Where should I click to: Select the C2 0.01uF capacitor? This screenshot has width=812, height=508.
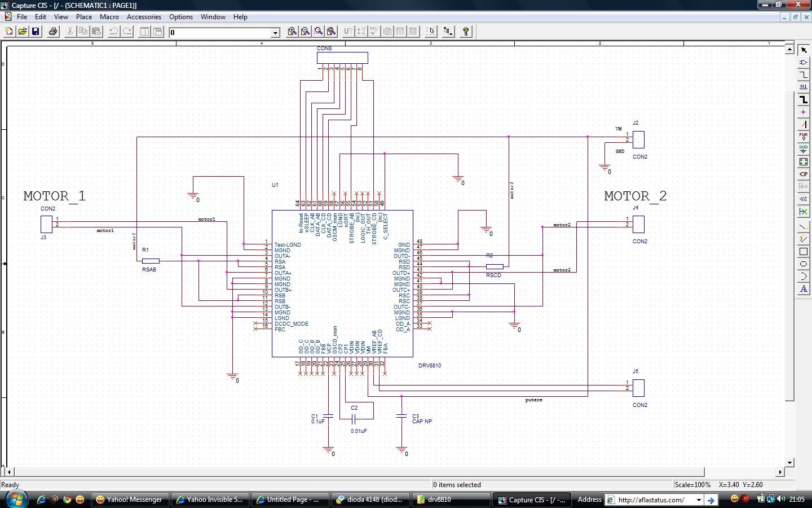point(354,419)
